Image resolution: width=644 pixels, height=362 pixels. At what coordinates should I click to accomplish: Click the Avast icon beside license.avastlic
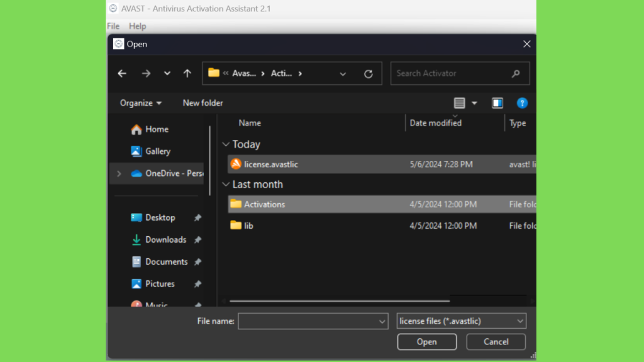click(x=236, y=164)
